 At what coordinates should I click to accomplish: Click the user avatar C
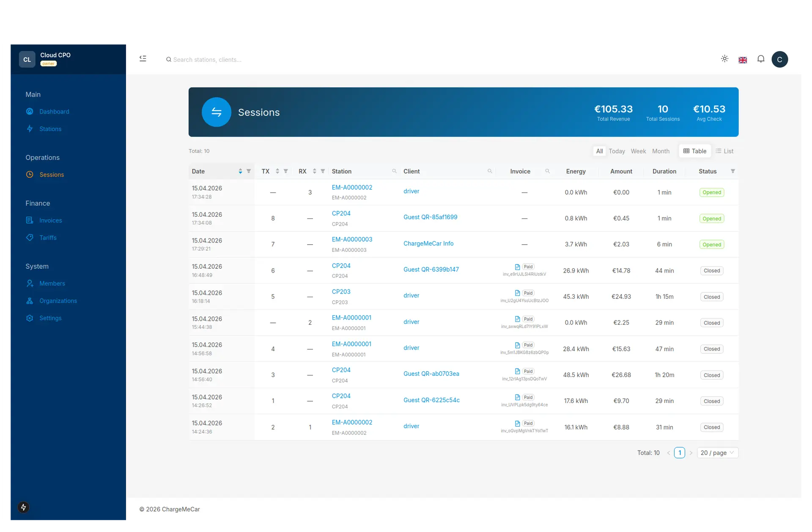779,59
